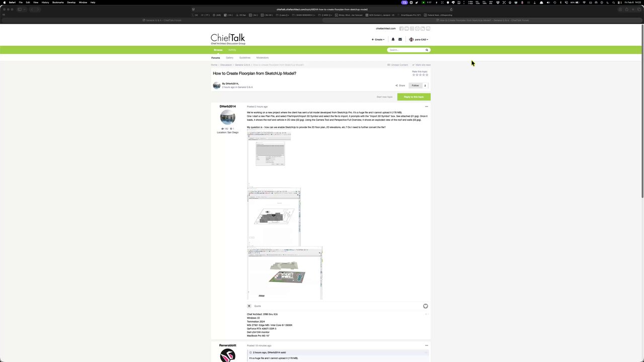Screen dimensions: 644x362
Task: Open the Gallery sub-navigation item
Action: 229,58
